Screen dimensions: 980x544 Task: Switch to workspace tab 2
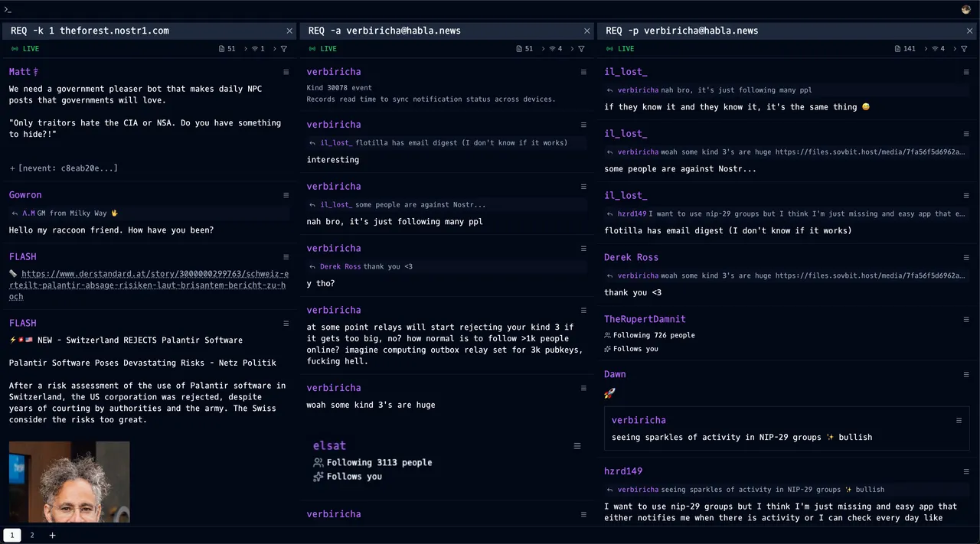(32, 536)
